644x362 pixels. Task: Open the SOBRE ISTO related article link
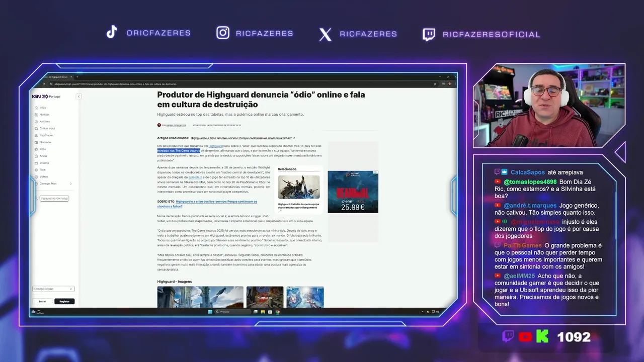[x=207, y=204]
